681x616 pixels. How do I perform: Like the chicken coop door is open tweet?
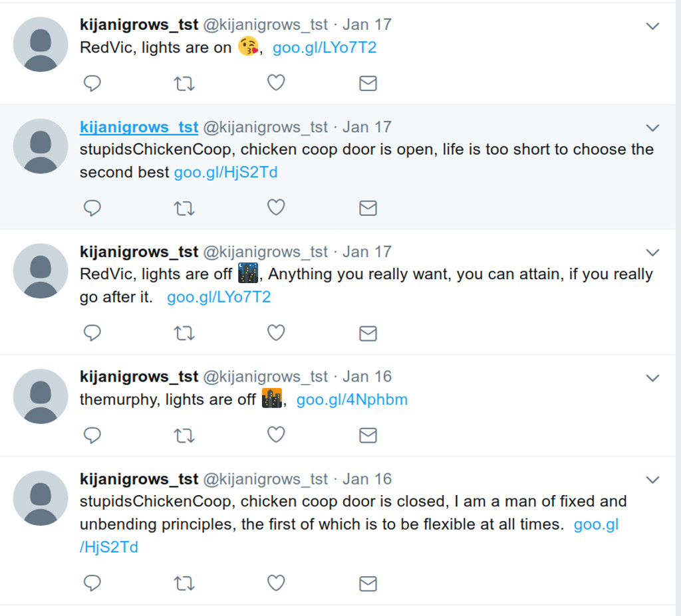(276, 208)
